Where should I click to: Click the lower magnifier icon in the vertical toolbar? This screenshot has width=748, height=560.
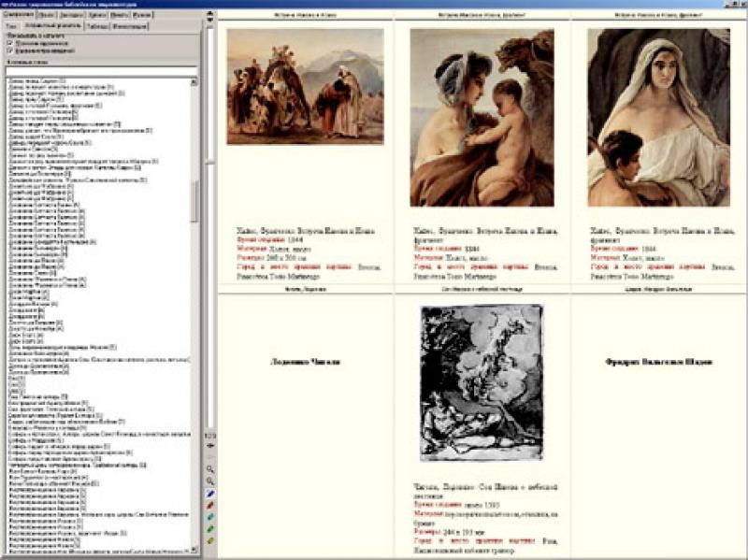[210, 480]
